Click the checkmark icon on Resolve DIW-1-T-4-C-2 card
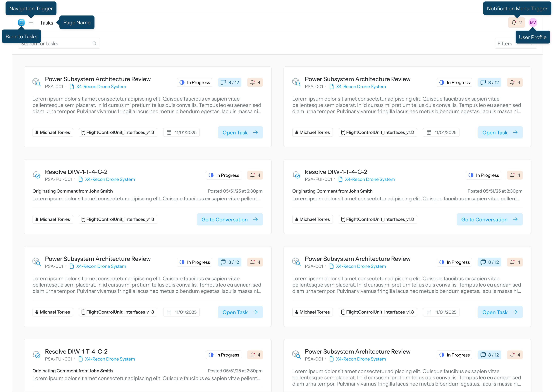Image resolution: width=554 pixels, height=392 pixels. [x=37, y=175]
